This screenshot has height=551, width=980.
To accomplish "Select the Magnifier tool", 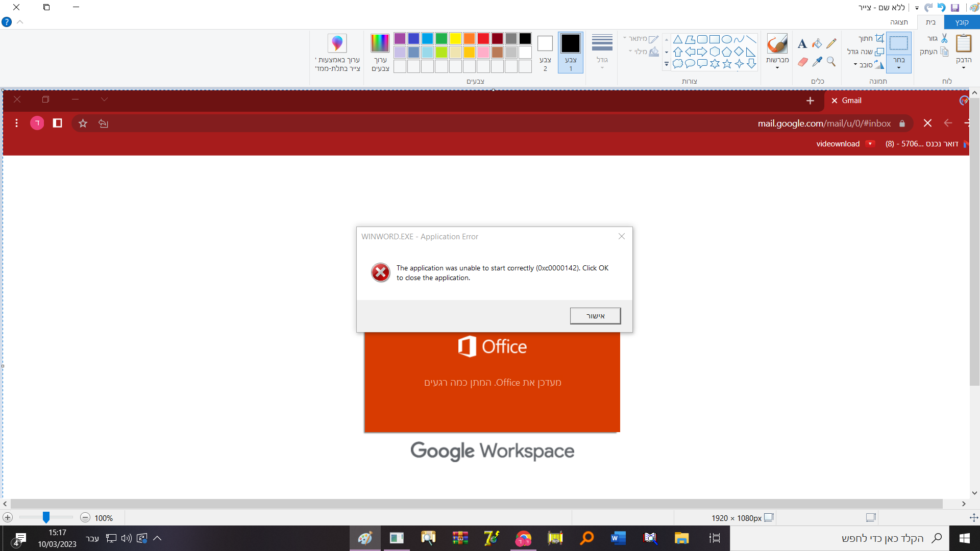I will click(x=831, y=62).
